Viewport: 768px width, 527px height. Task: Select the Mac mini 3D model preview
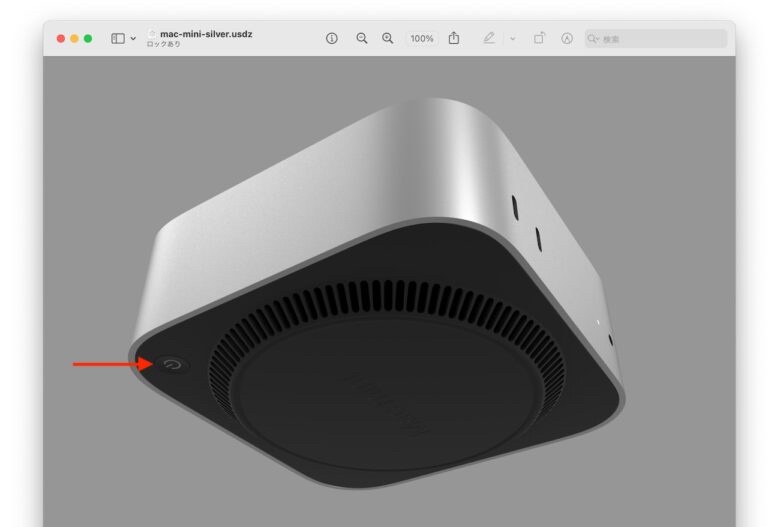(377, 294)
